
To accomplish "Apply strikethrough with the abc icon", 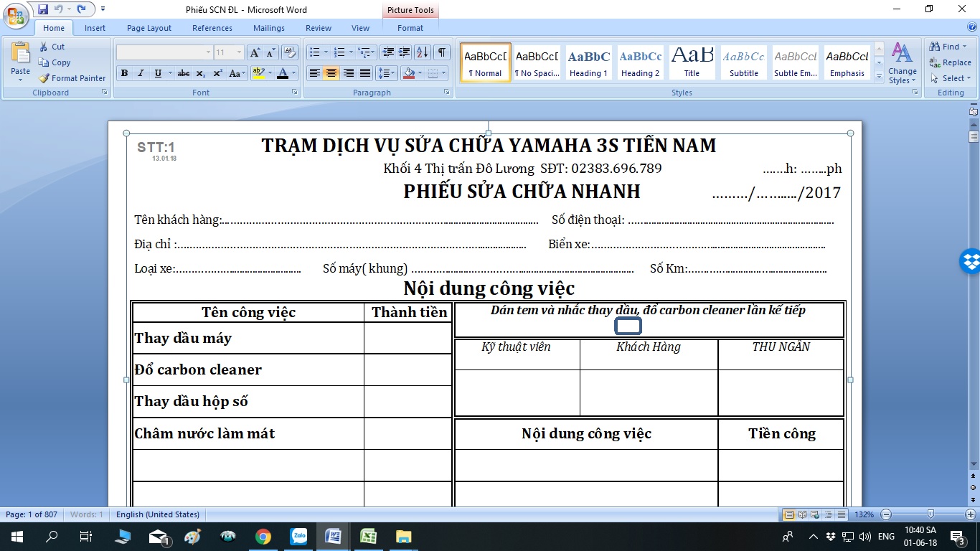I will (x=184, y=73).
